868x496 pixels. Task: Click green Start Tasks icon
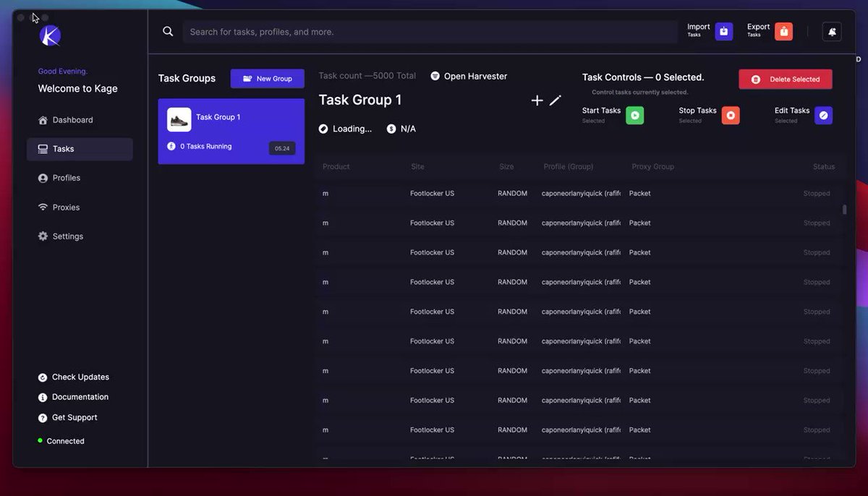tap(634, 116)
